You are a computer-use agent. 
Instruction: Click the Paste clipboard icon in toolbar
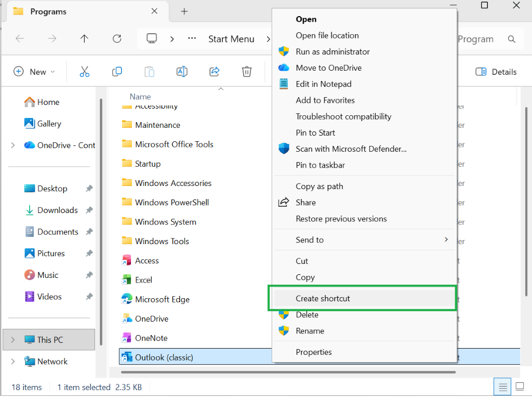(x=149, y=72)
